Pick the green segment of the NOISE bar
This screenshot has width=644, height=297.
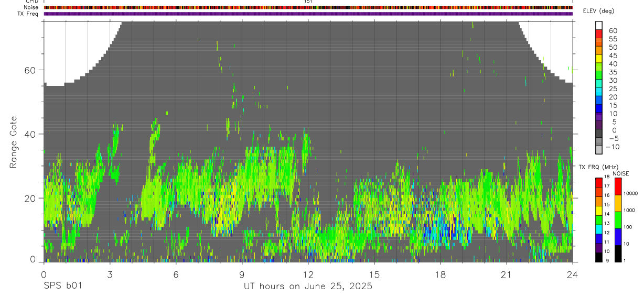click(618, 220)
